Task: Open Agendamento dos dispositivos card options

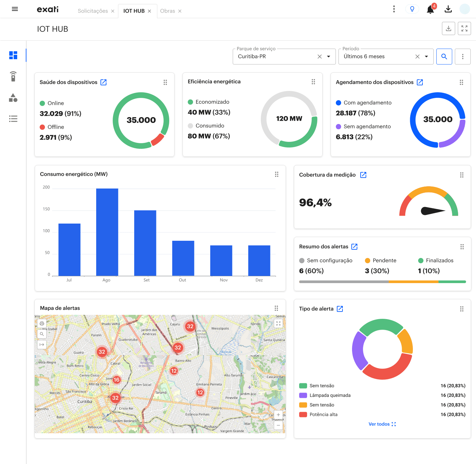Action: pos(461,82)
